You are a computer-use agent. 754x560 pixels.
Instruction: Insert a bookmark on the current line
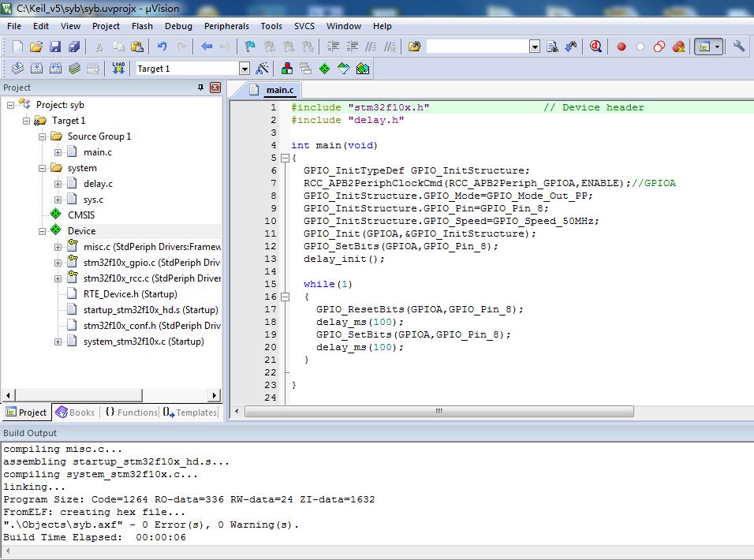250,47
